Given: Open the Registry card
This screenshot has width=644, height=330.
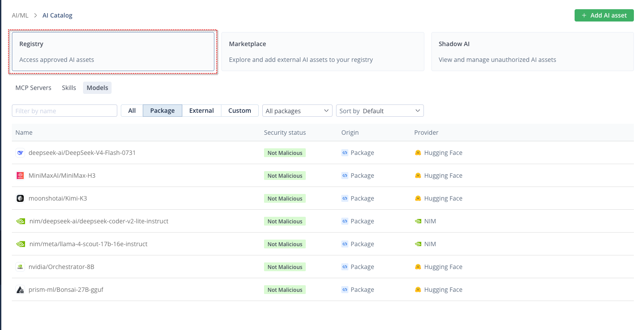Looking at the screenshot, I should click(113, 51).
